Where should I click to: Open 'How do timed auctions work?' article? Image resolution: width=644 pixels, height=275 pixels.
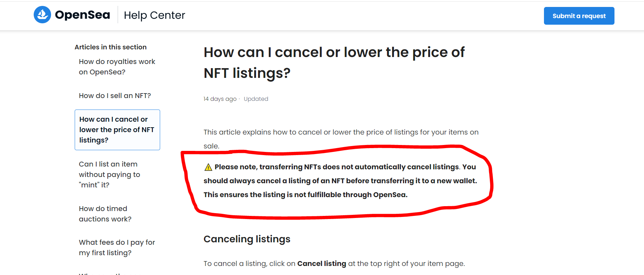coord(105,214)
